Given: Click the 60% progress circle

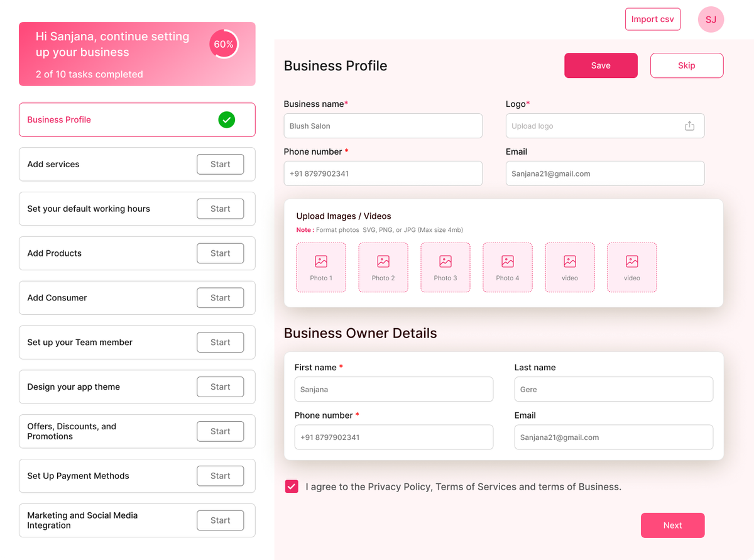Looking at the screenshot, I should pos(224,44).
